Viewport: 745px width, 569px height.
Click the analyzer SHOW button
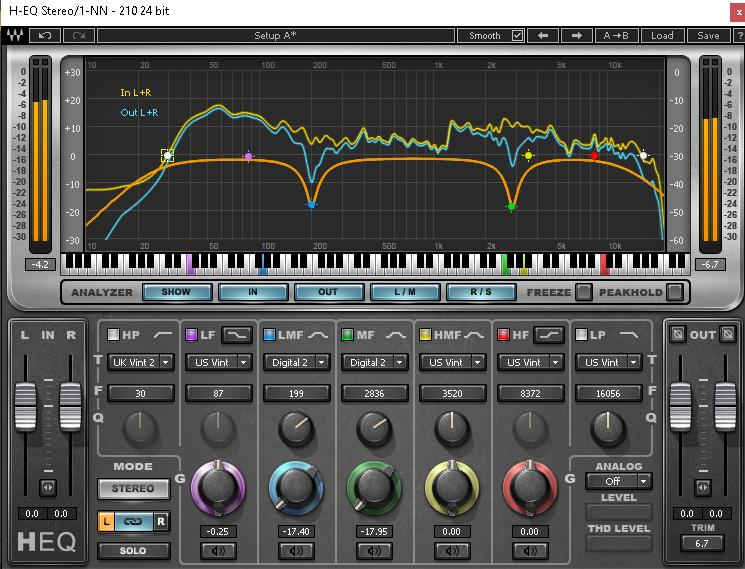[x=177, y=292]
